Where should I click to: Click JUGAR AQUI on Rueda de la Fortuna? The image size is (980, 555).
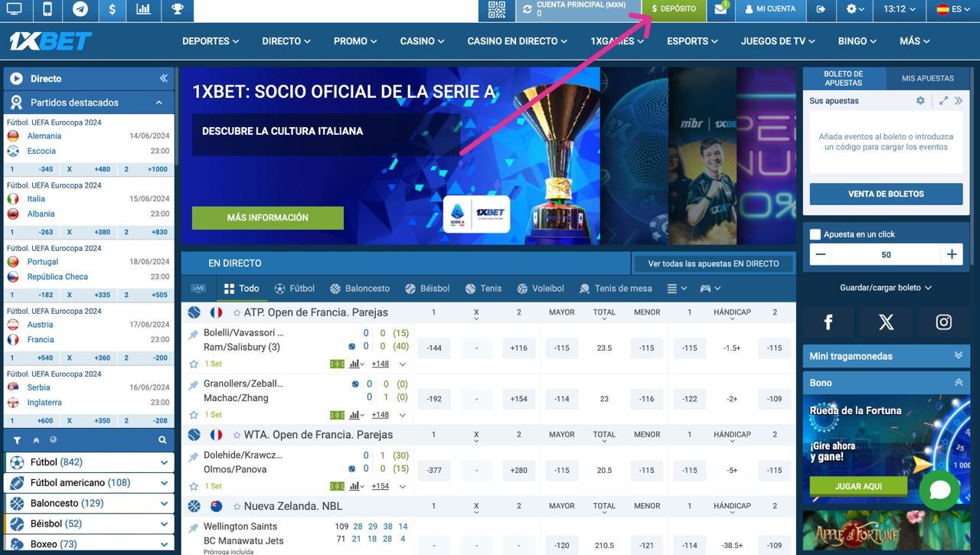[x=858, y=486]
